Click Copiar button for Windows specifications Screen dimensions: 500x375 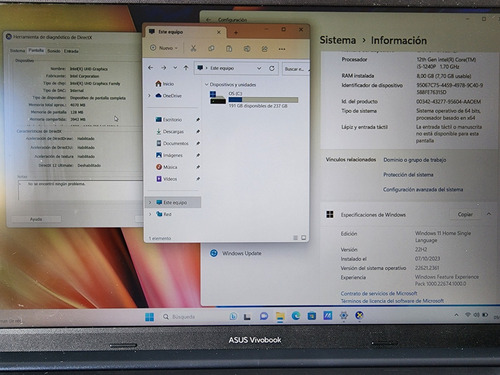click(465, 214)
